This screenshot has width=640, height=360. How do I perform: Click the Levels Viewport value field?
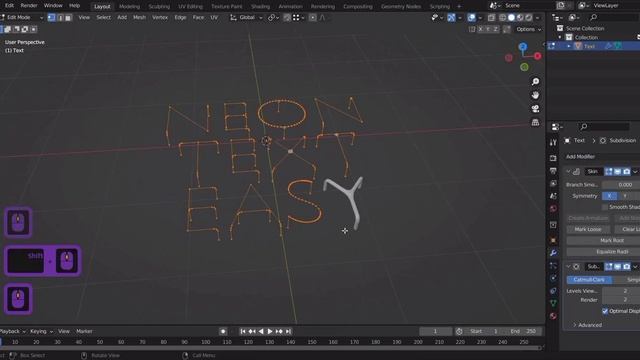621,291
